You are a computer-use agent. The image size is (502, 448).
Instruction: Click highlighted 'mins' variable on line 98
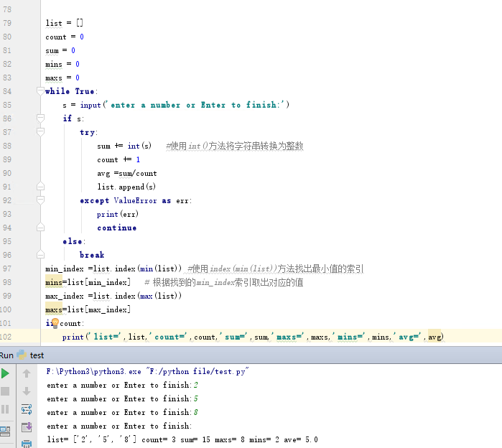point(54,282)
